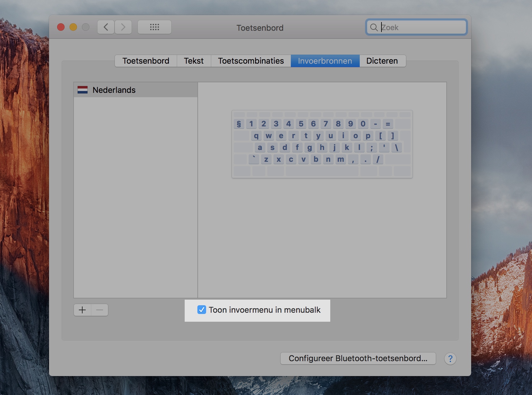Screen dimensions: 532x395
Task: Show all preferences grid button
Action: click(x=154, y=27)
